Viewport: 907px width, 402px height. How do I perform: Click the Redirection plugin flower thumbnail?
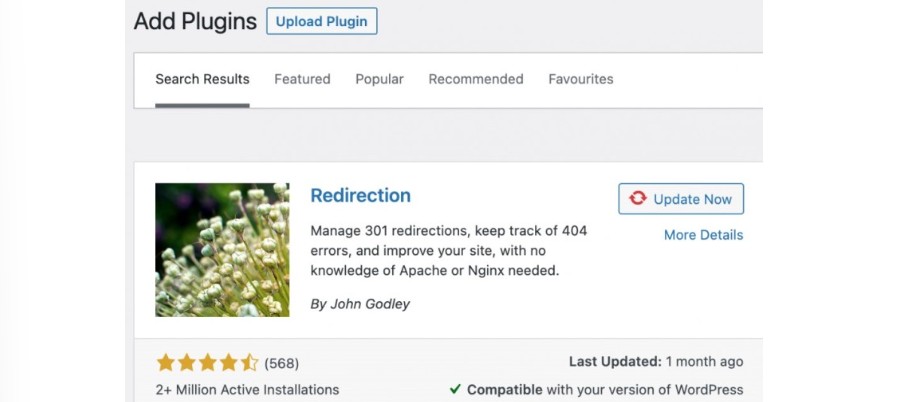coord(222,250)
